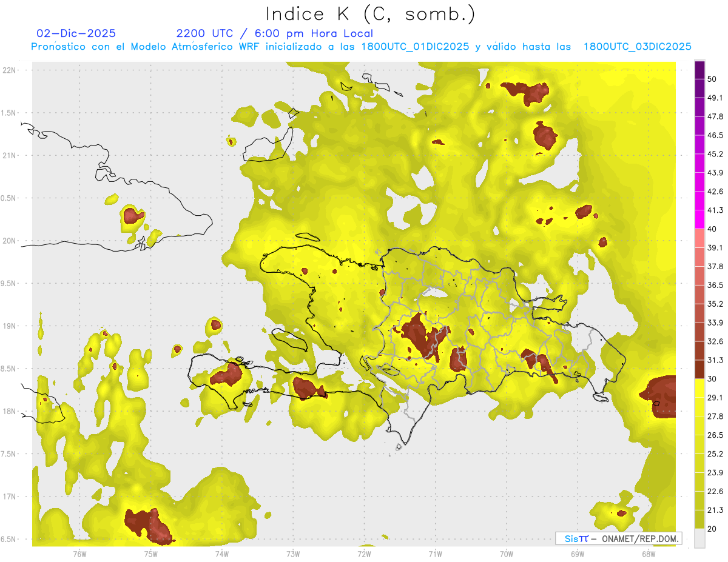728x562 pixels.
Task: Click the '17N' latitude label
Action: click(9, 497)
